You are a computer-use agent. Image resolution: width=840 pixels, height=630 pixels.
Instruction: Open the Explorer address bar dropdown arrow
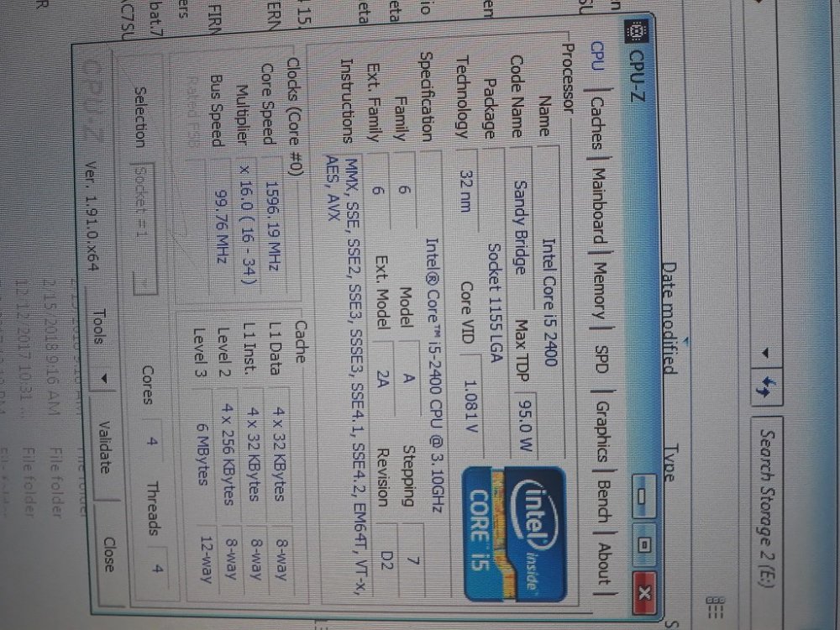[x=764, y=353]
